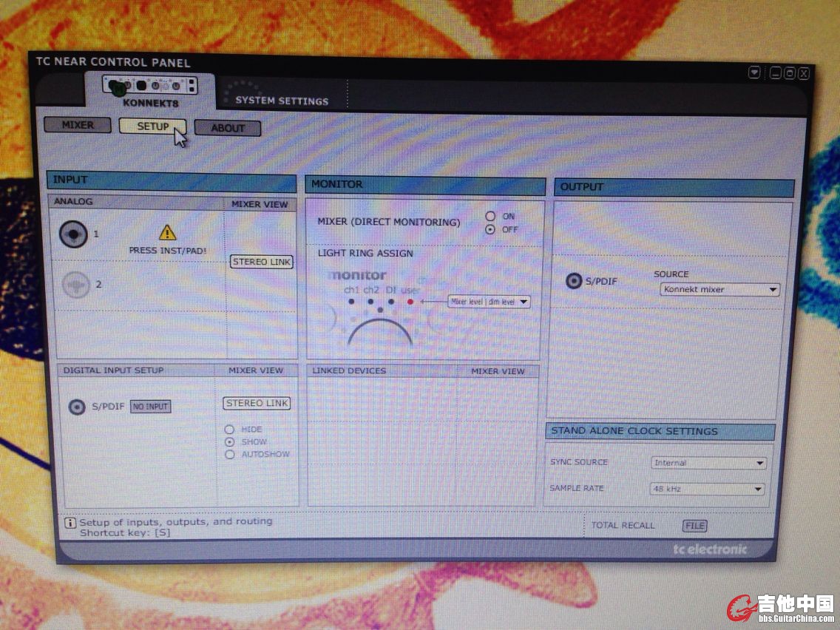This screenshot has width=840, height=630.
Task: Click the S/PDIF output icon
Action: (x=573, y=281)
